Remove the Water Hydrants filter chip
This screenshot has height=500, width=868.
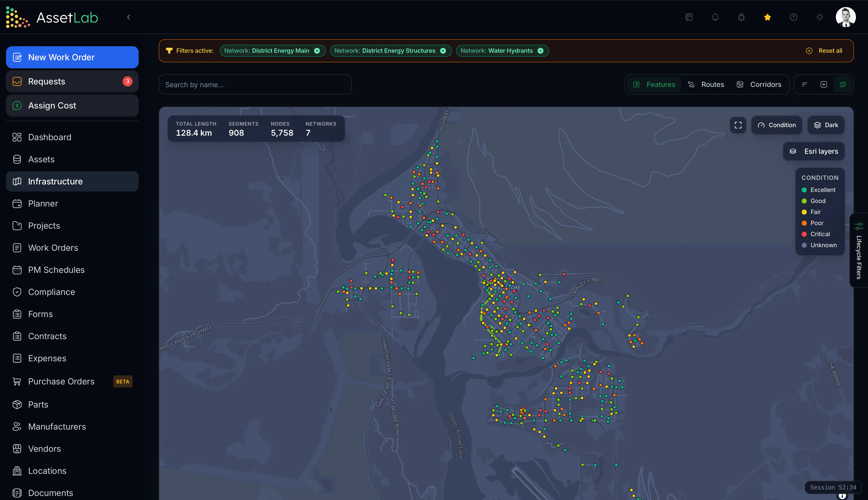point(540,51)
